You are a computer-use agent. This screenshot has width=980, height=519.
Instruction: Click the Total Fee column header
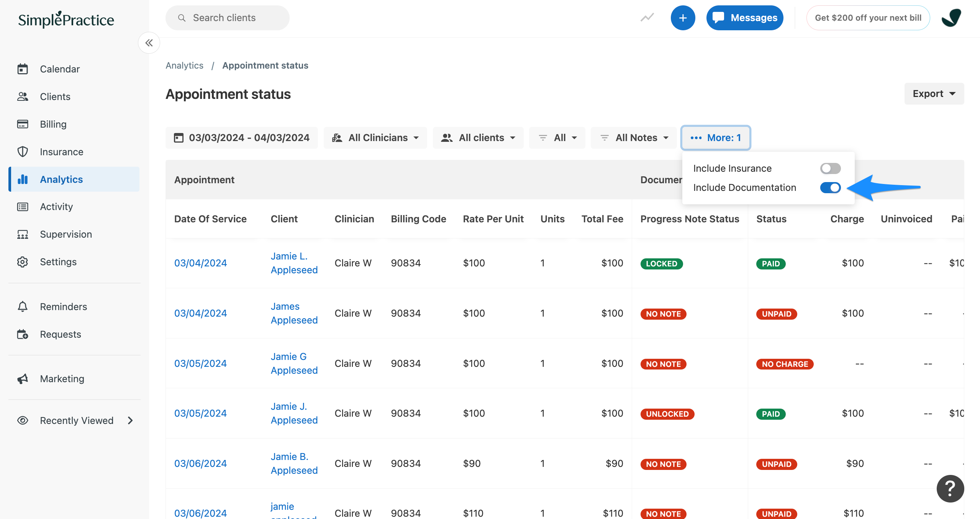tap(602, 219)
